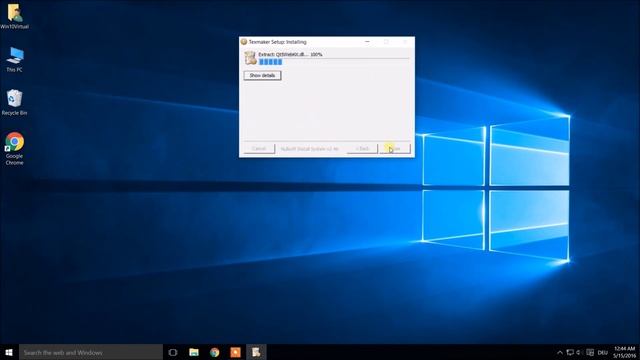Click the orange app icon in the taskbar

point(236,352)
